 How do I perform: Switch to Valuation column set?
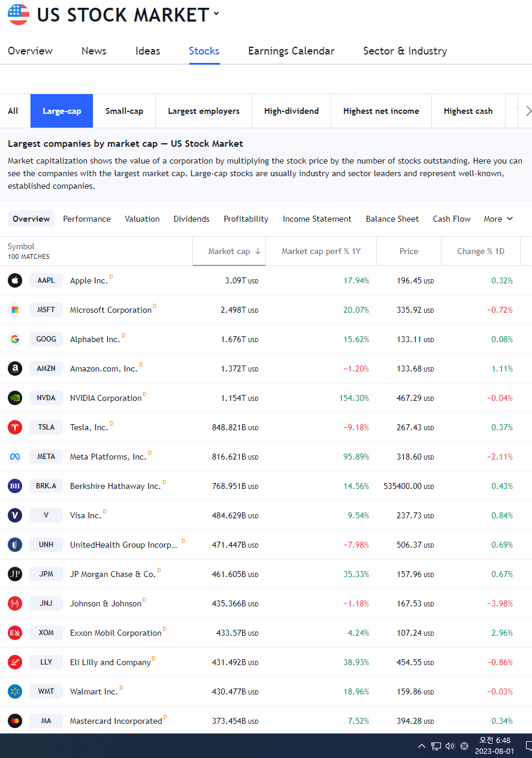click(142, 219)
